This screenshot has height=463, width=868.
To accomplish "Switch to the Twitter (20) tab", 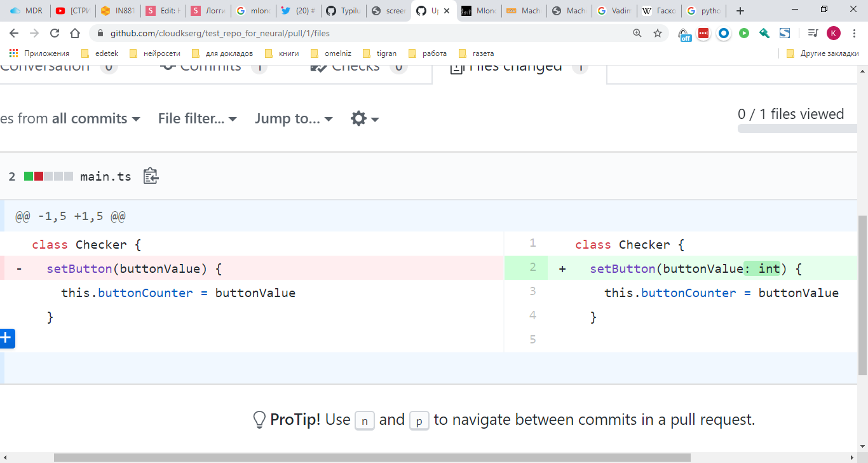I will pos(298,11).
